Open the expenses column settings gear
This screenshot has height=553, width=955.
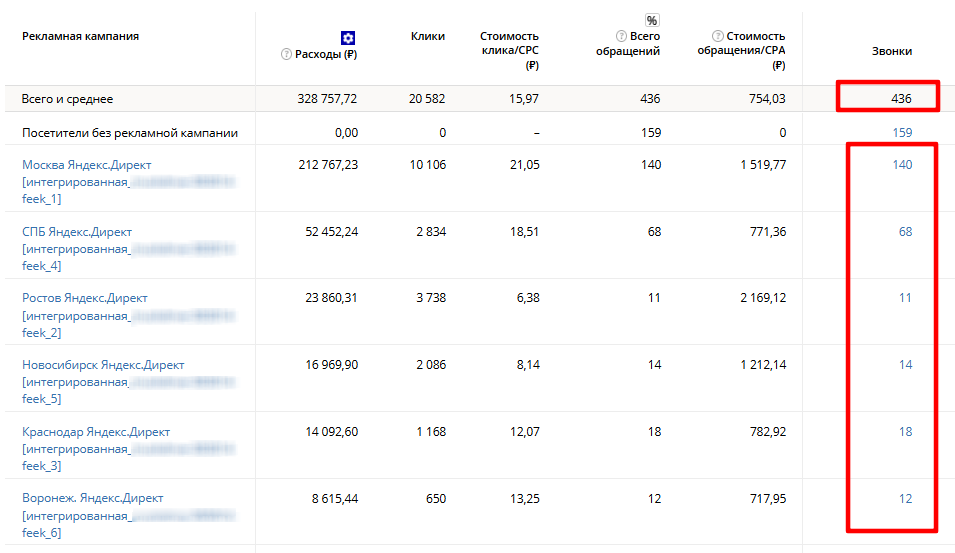[348, 37]
